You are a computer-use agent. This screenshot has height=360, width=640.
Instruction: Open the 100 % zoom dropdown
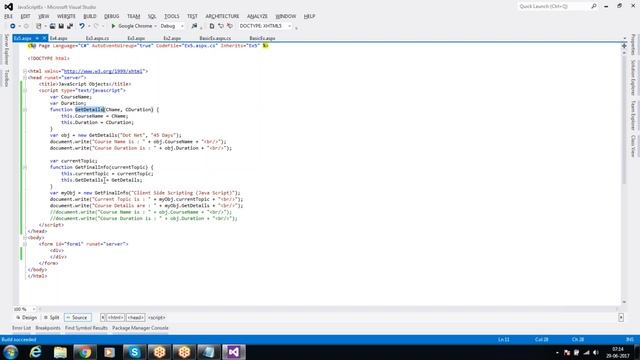click(34, 309)
